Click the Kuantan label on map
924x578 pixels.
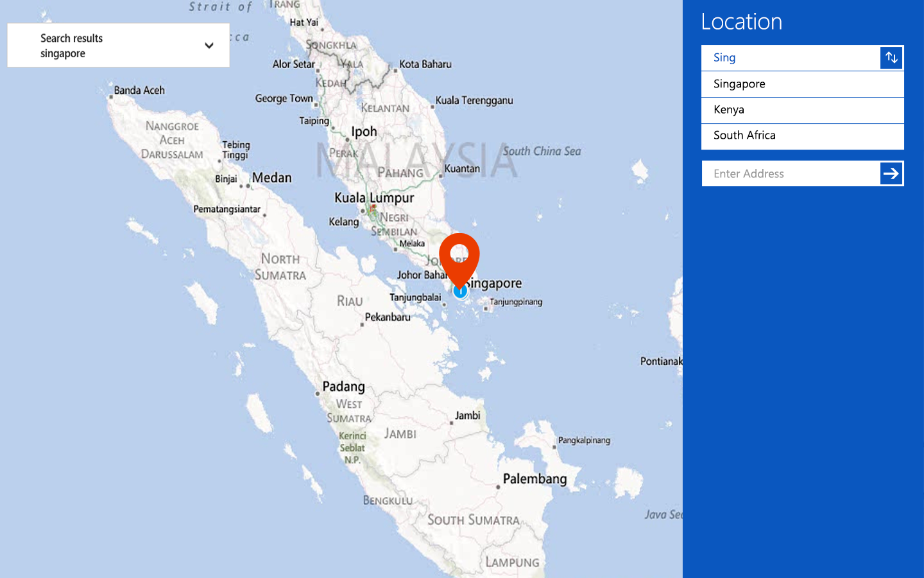[462, 168]
